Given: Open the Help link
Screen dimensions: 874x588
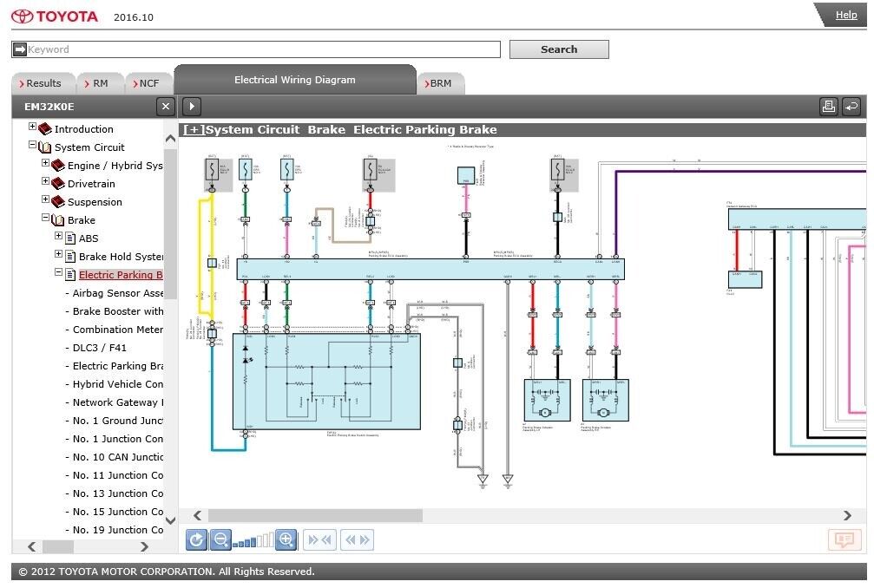Looking at the screenshot, I should tap(845, 15).
